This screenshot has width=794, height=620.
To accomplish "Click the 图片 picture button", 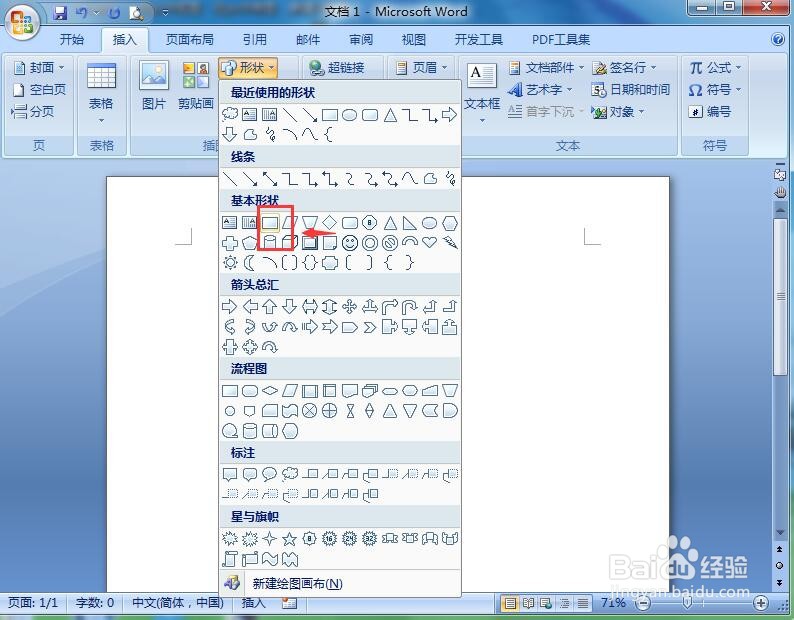I will point(154,86).
